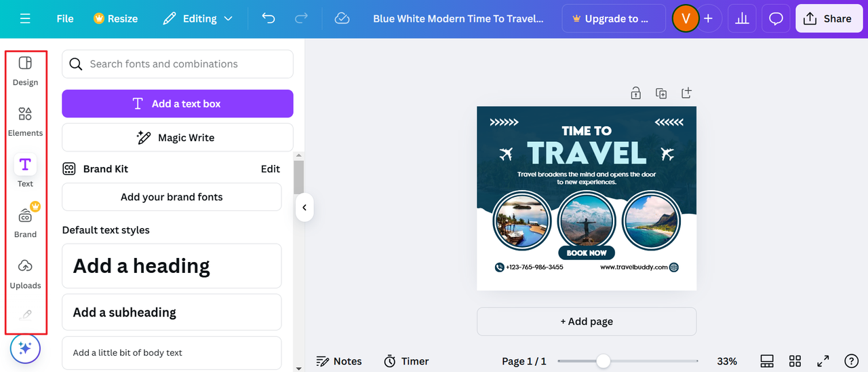Select the left airplane icon on canvas
The height and width of the screenshot is (372, 868).
[506, 154]
